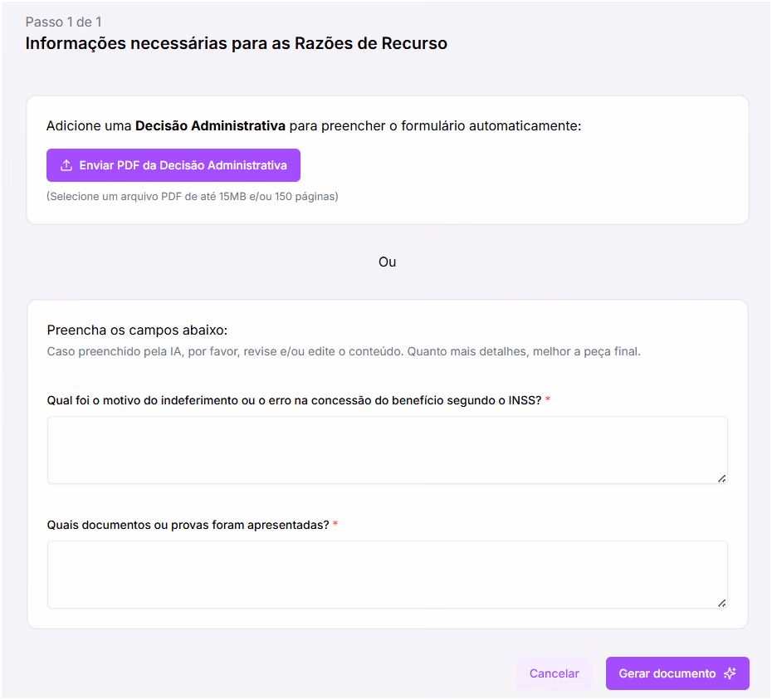Click the sparkle icon on Gerar documento

pyautogui.click(x=730, y=673)
